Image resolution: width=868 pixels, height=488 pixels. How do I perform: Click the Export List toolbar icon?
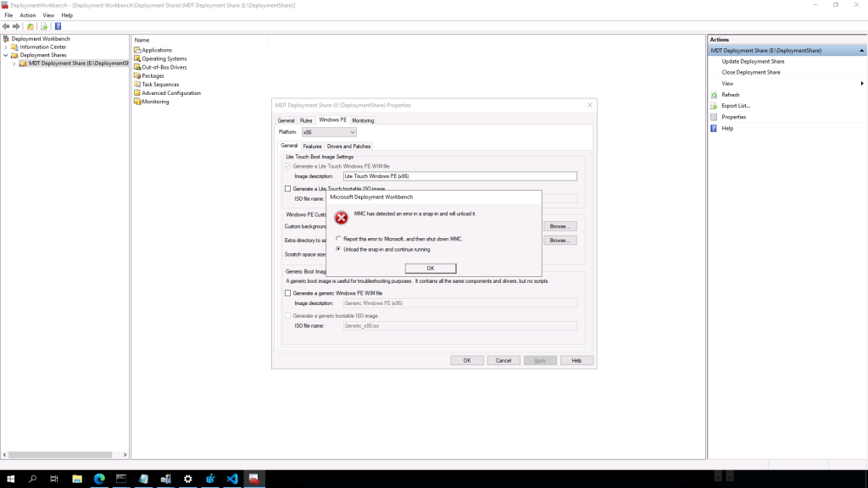(x=44, y=26)
